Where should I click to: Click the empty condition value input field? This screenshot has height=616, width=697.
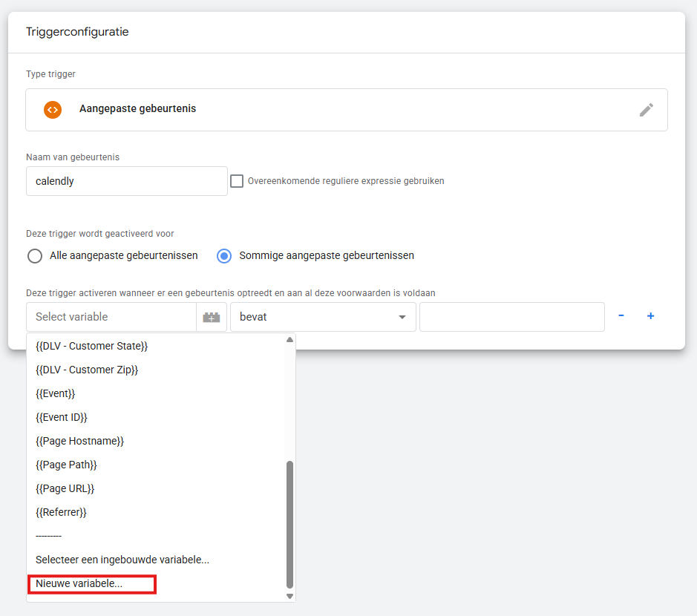pyautogui.click(x=511, y=317)
